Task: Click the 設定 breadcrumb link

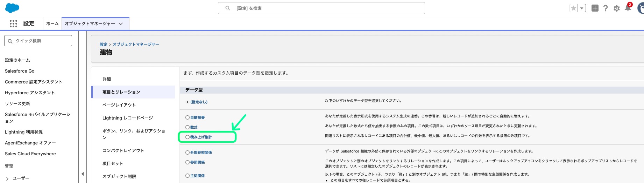Action: (104, 45)
